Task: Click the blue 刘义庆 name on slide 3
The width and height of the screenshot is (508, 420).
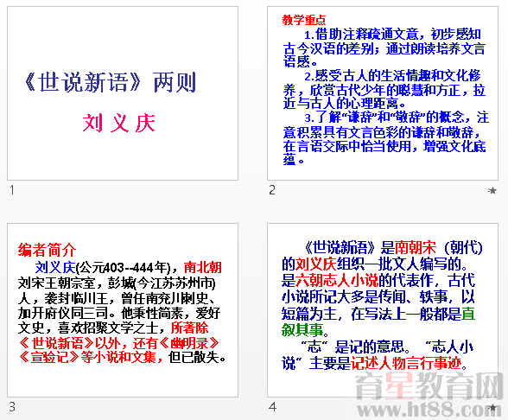Action: point(55,267)
